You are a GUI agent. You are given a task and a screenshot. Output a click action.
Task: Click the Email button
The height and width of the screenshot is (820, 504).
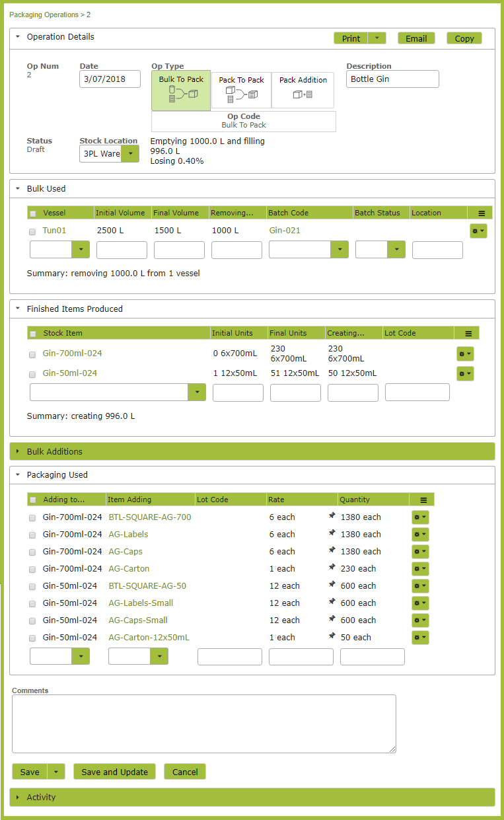point(416,38)
